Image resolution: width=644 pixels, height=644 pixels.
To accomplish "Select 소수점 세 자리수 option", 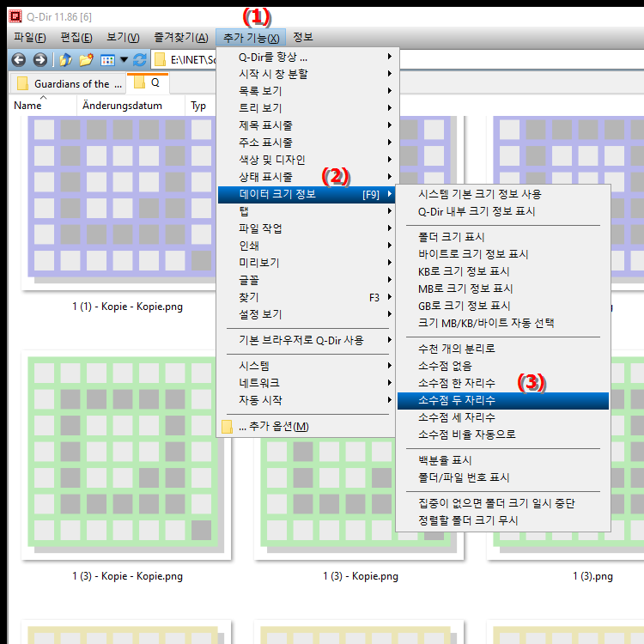I will click(x=502, y=417).
